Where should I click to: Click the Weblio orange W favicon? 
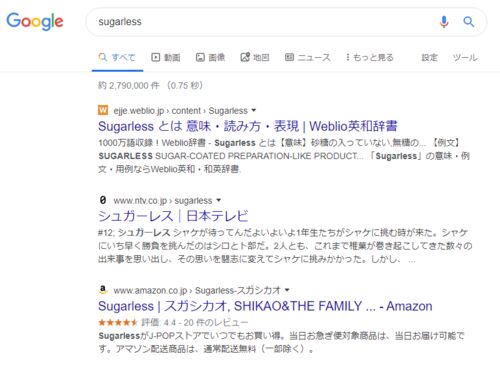[103, 110]
